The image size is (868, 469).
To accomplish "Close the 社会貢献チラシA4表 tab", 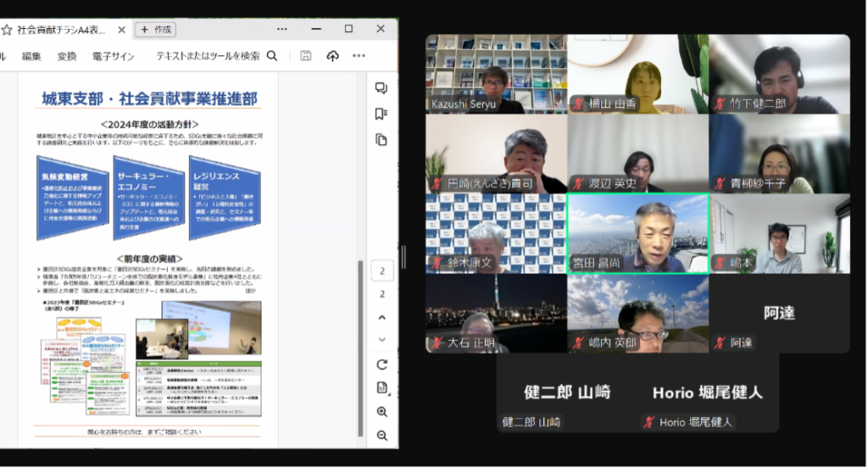I will click(x=122, y=30).
